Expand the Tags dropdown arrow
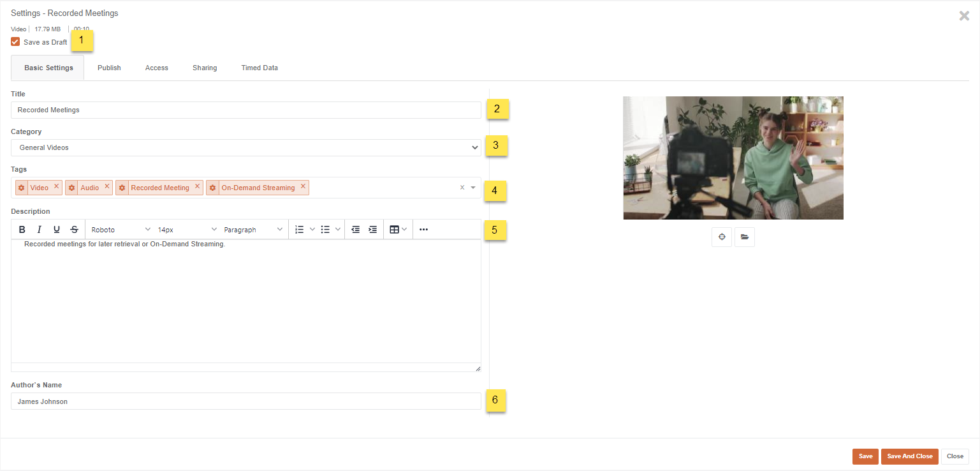980x471 pixels. point(473,188)
